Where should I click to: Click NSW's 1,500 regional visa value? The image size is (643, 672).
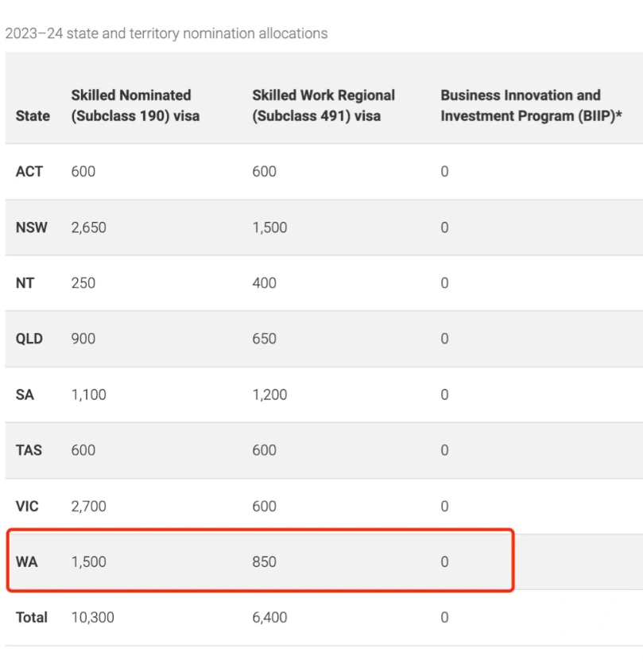coord(269,227)
